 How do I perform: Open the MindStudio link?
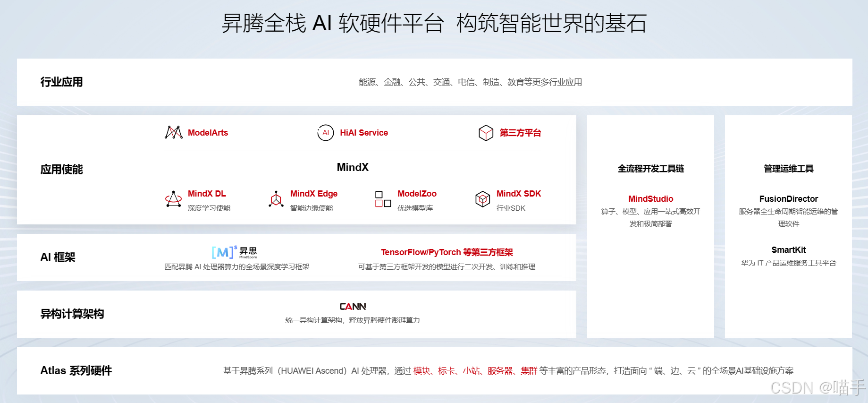click(650, 199)
